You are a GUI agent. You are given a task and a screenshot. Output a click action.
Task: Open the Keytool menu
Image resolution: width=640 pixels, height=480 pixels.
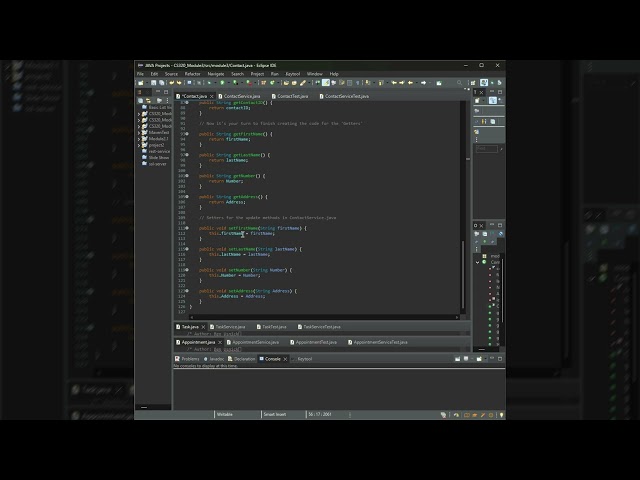[x=292, y=74]
